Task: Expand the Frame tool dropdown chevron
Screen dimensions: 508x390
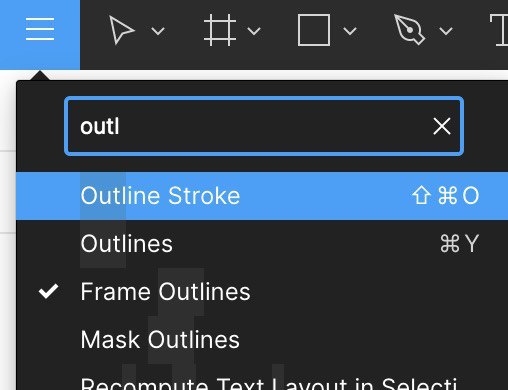Action: (254, 31)
